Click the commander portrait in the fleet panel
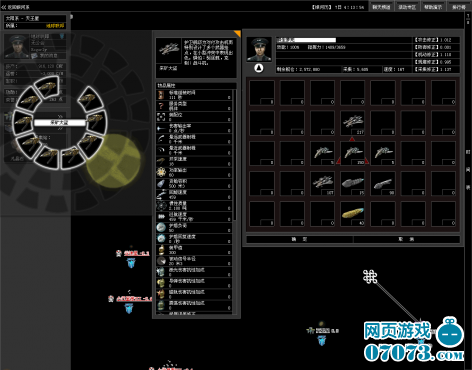The width and height of the screenshot is (472, 370). click(259, 49)
